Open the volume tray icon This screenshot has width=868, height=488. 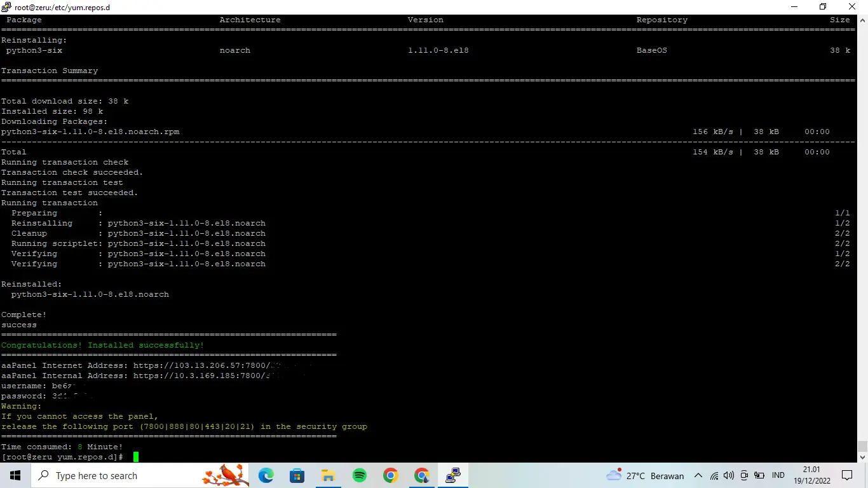tap(729, 475)
